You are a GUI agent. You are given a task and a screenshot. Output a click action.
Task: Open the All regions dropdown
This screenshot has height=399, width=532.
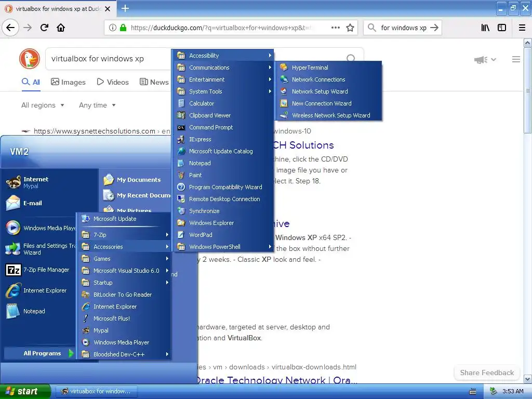tap(43, 105)
